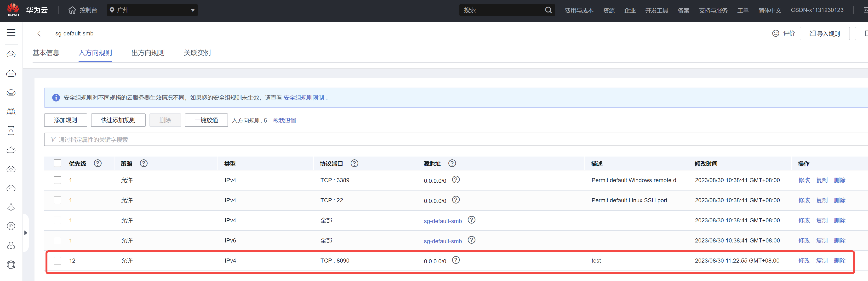The image size is (868, 281).
Task: Open the wave-shaped sidebar icon
Action: point(11,112)
